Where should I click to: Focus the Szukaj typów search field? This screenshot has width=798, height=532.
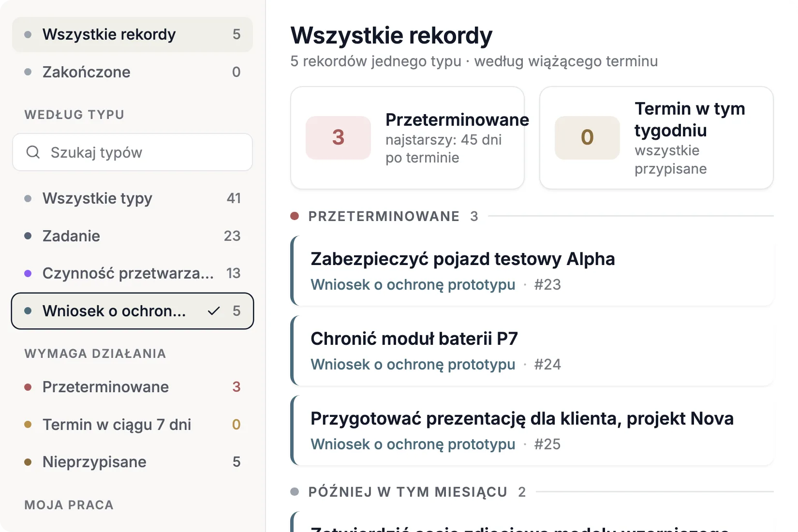133,152
